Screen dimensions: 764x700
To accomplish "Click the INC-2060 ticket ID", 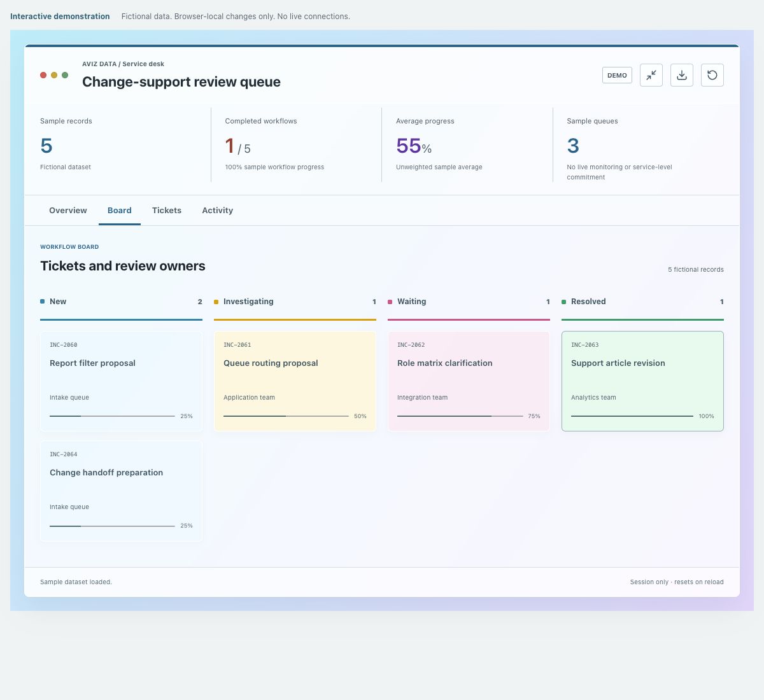I will click(64, 345).
